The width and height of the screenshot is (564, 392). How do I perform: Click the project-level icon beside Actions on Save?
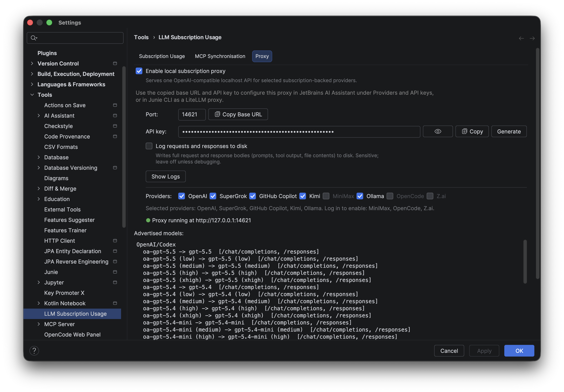click(115, 105)
